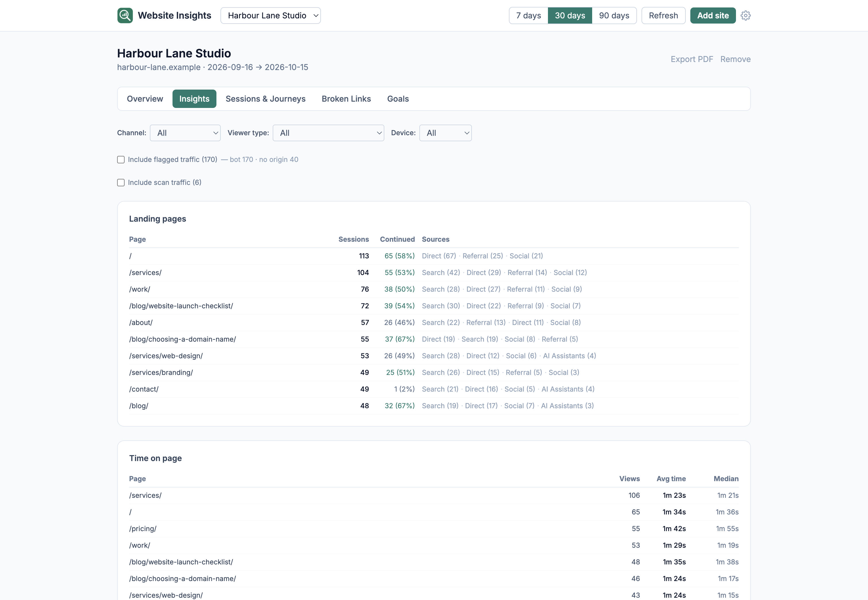Click the /services/branding/ landing page

(x=161, y=372)
